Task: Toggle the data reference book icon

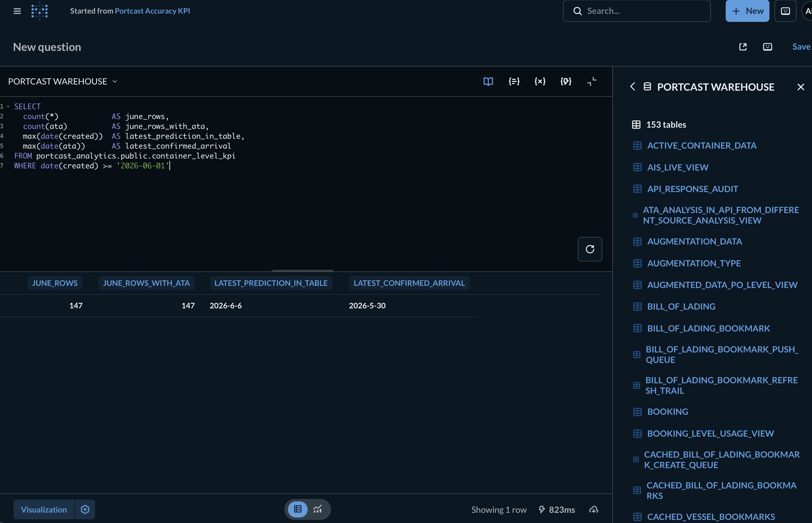Action: pyautogui.click(x=488, y=81)
